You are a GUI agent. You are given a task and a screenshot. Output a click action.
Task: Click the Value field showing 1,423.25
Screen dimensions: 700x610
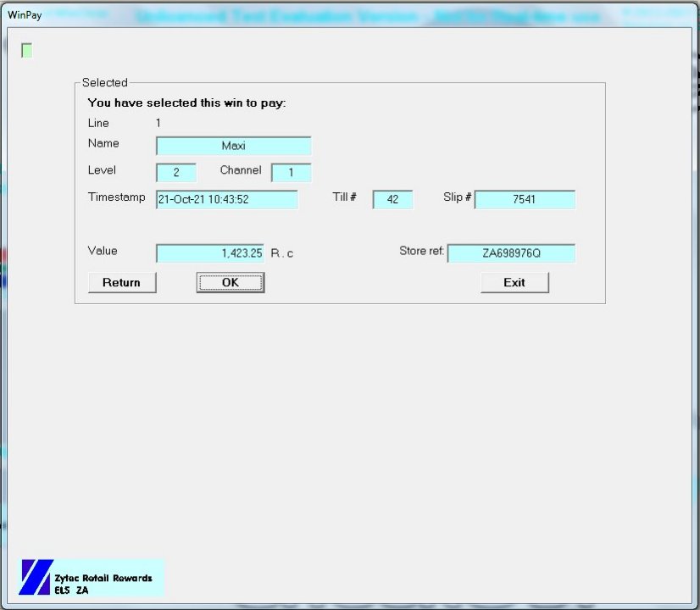tap(210, 253)
